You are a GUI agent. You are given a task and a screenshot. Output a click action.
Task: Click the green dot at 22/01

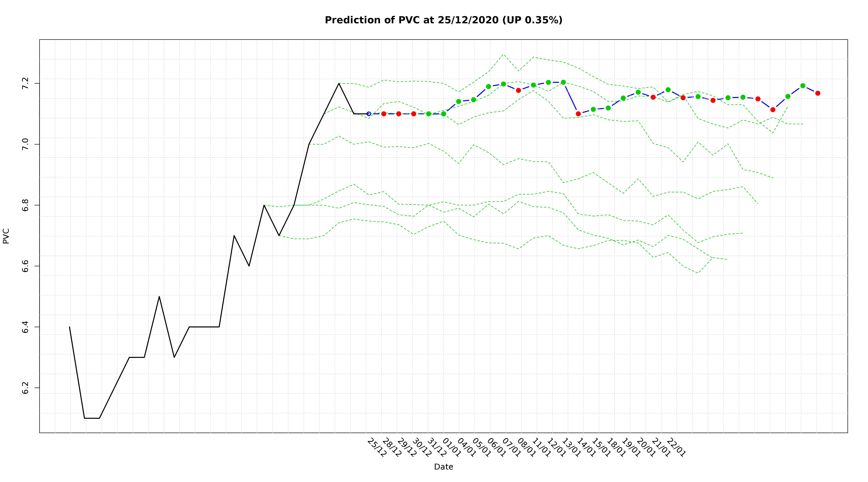[x=668, y=90]
